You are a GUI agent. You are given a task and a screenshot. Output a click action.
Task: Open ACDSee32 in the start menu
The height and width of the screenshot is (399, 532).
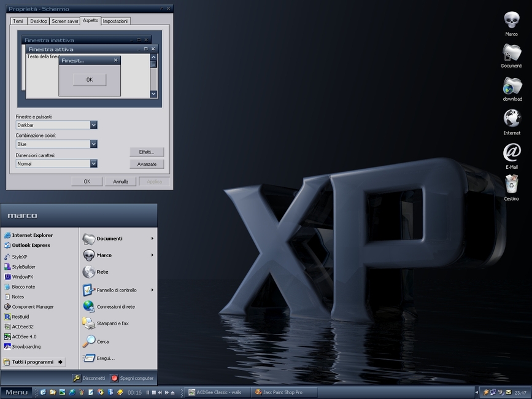[18, 327]
